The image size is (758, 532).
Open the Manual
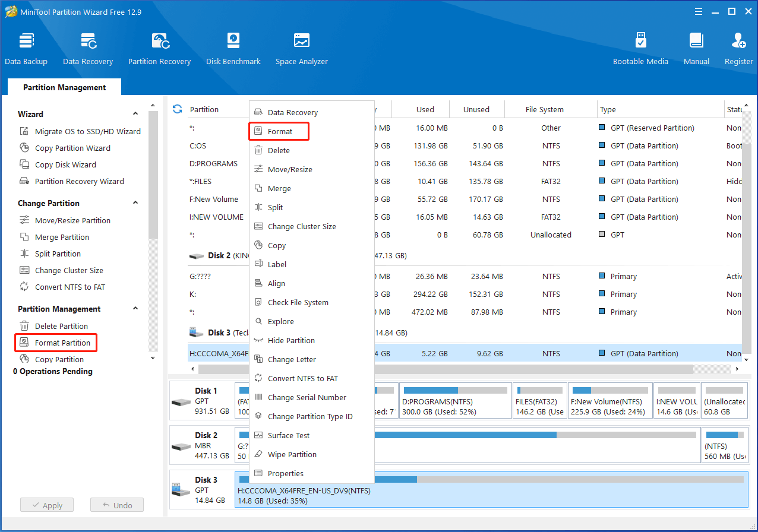point(696,49)
